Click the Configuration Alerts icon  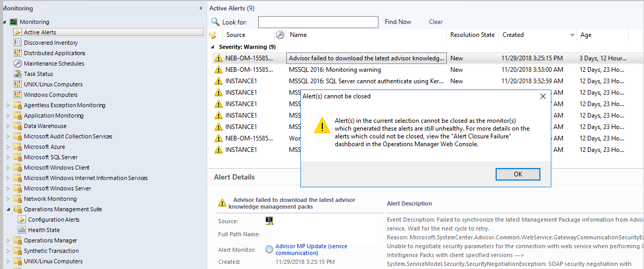tap(22, 220)
